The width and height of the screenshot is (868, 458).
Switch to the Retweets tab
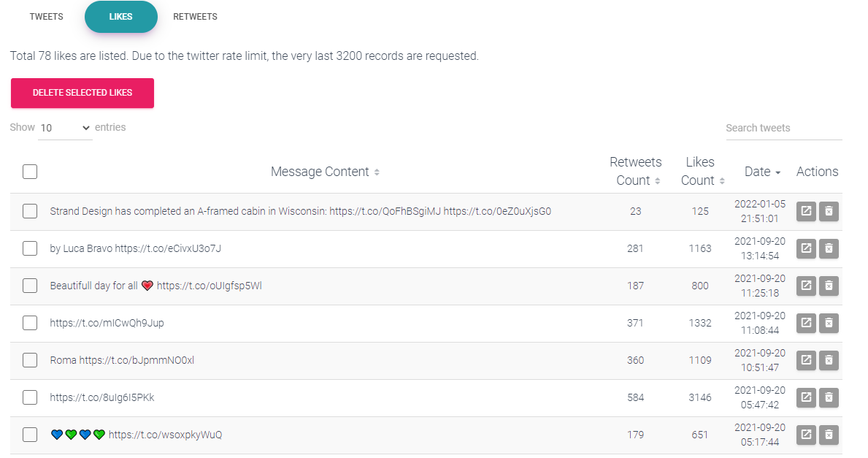[x=195, y=17]
